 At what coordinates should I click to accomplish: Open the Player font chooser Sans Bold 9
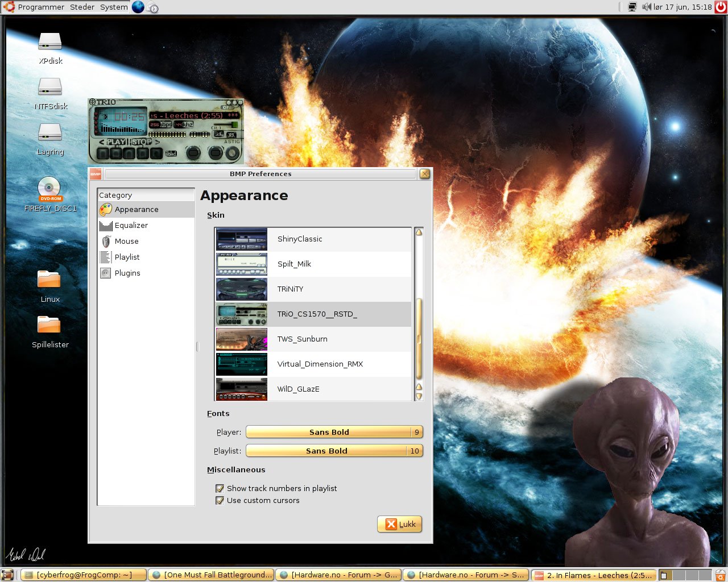pyautogui.click(x=334, y=432)
